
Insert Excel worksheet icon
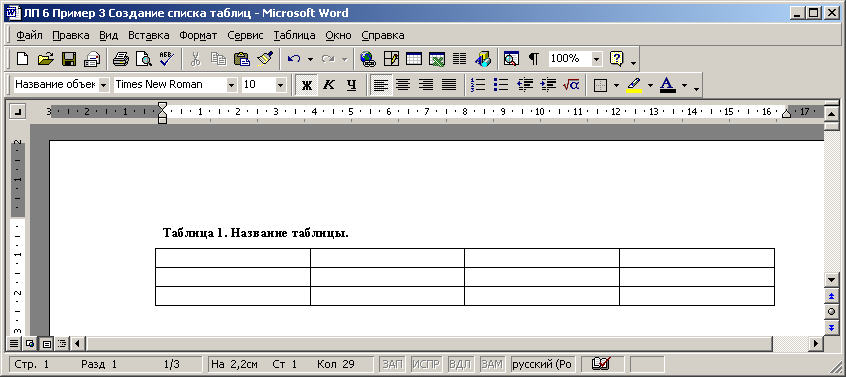(x=436, y=58)
